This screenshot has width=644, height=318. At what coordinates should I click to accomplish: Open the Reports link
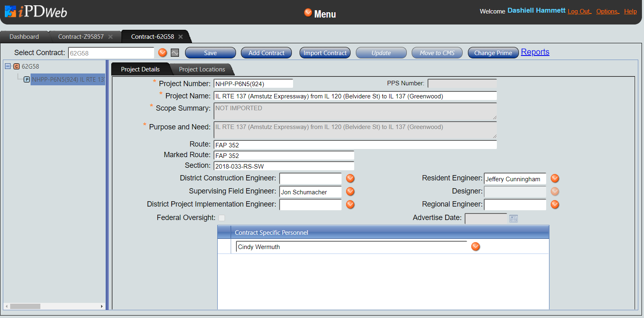[x=535, y=52]
